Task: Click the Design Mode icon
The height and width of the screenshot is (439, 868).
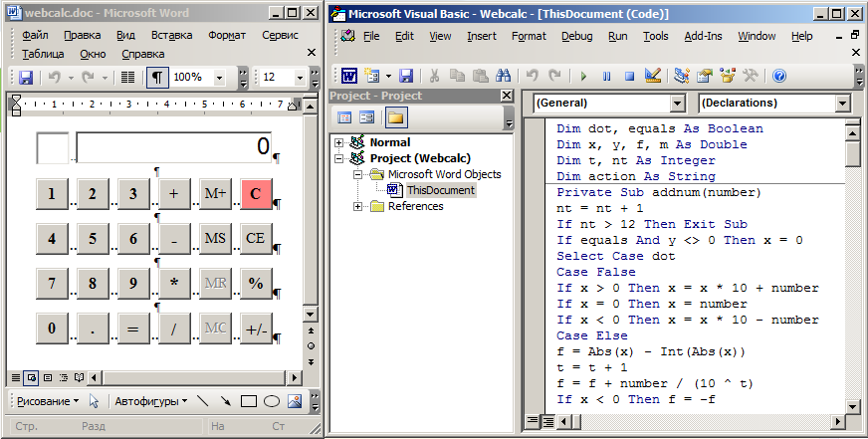Action: click(653, 76)
